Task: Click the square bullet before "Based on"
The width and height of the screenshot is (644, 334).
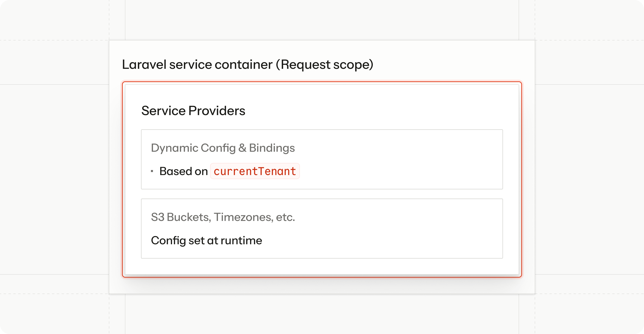Action: tap(152, 171)
